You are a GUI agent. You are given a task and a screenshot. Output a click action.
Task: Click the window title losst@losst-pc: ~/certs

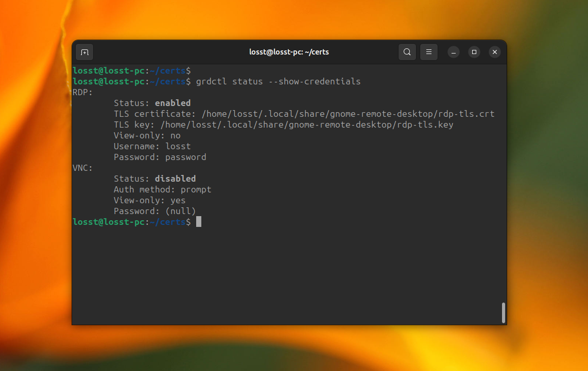[x=289, y=52]
